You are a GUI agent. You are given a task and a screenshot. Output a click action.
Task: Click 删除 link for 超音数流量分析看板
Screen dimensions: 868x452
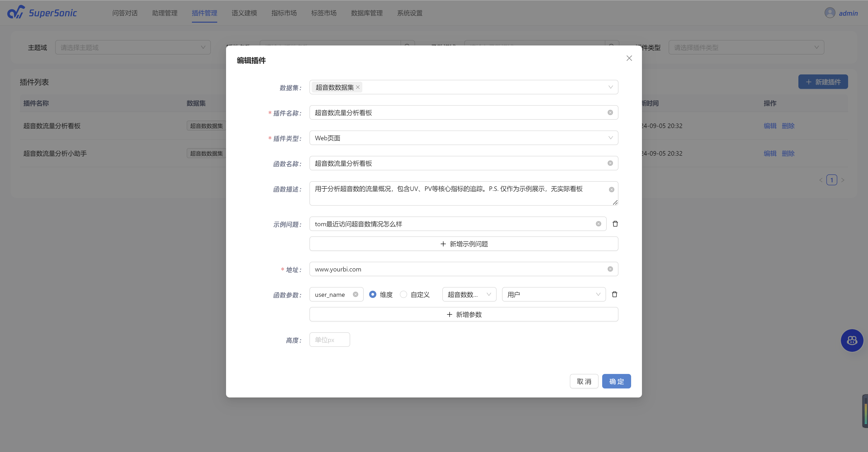pos(788,126)
